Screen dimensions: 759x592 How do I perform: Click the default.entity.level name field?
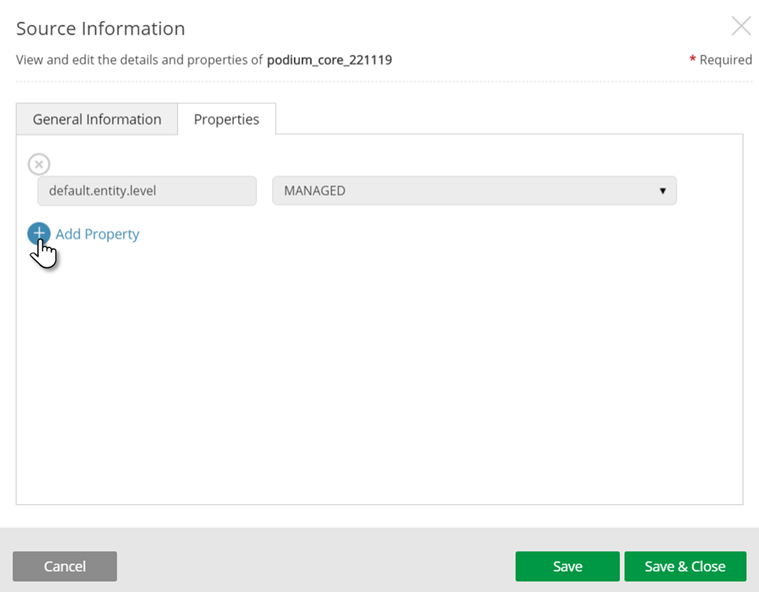147,191
